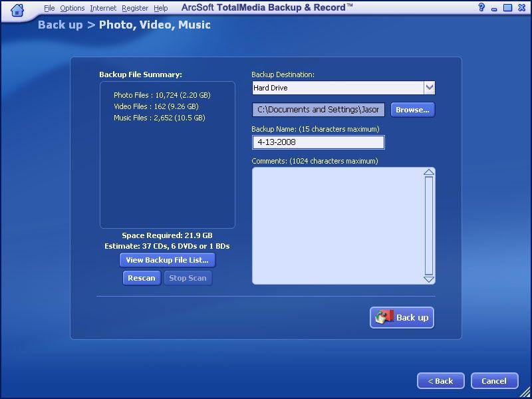Close the TotalMedia window
The image size is (532, 399).
(x=522, y=8)
